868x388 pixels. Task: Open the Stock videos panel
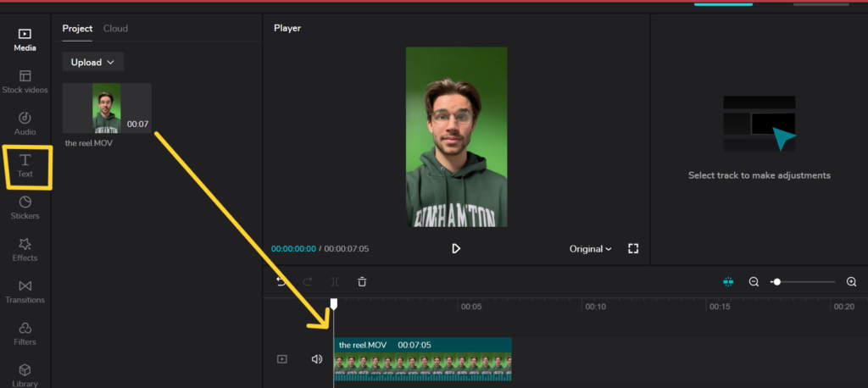tap(25, 81)
